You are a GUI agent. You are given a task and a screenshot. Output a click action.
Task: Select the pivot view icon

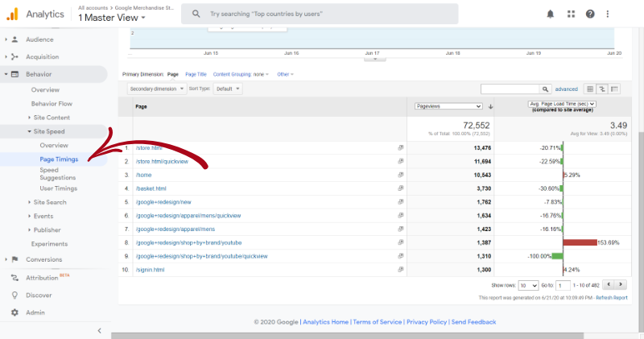[x=614, y=89]
